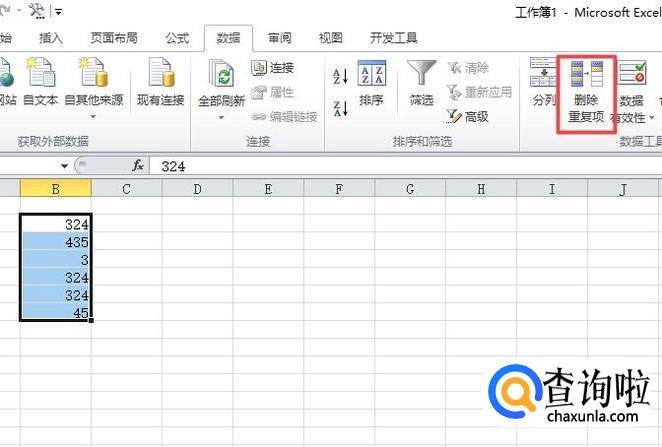Select column D header
The height and width of the screenshot is (447, 662).
[197, 189]
